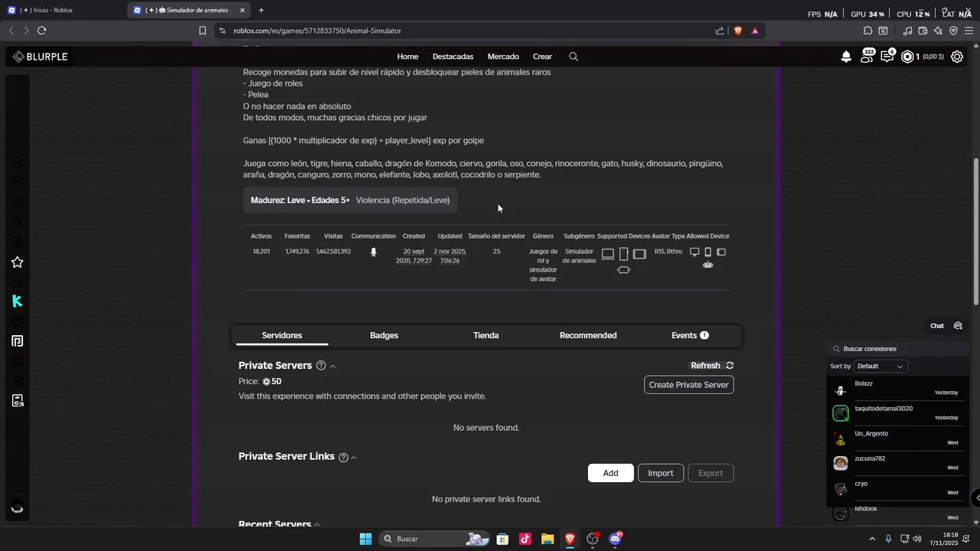Click the BLURPLE logo
The height and width of the screenshot is (551, 980).
(41, 57)
